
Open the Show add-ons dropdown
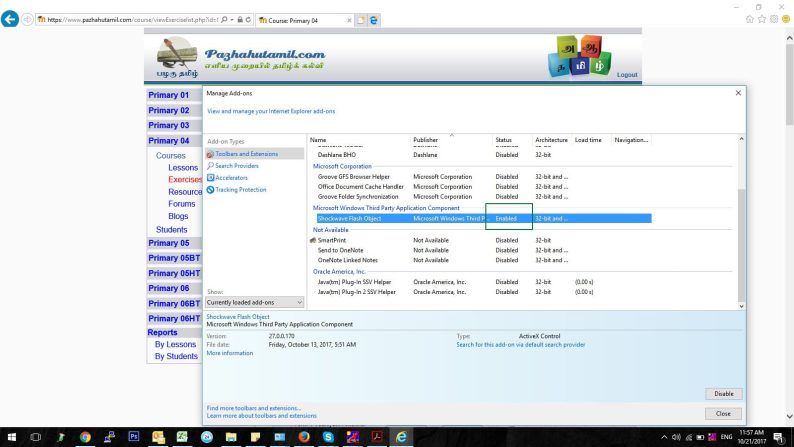coord(254,302)
